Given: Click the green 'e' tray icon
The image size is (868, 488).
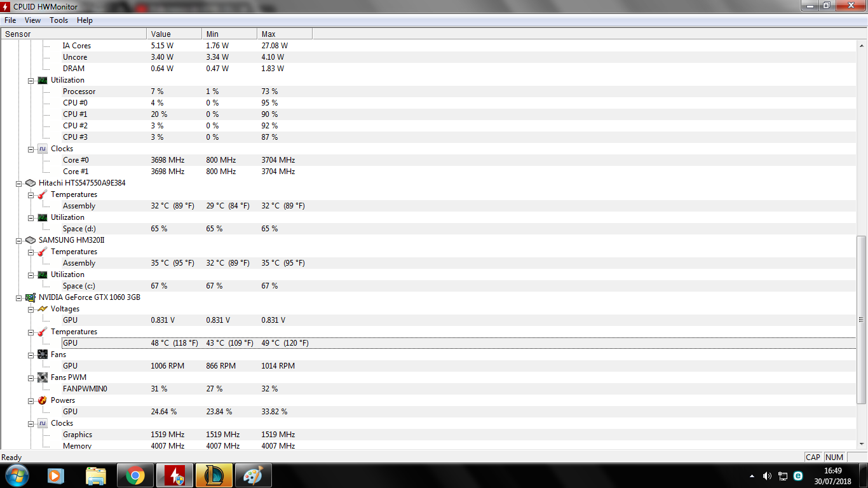Looking at the screenshot, I should (x=798, y=476).
